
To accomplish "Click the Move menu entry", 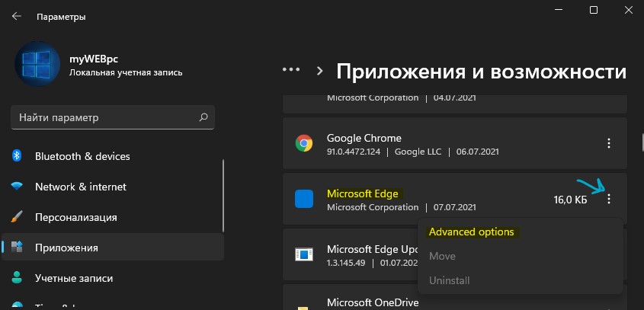I will click(442, 256).
